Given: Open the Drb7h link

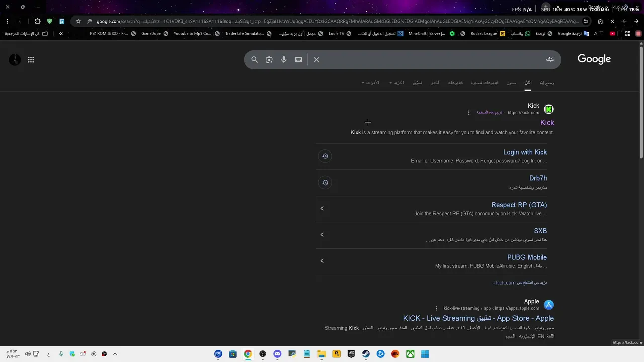Looking at the screenshot, I should (538, 178).
